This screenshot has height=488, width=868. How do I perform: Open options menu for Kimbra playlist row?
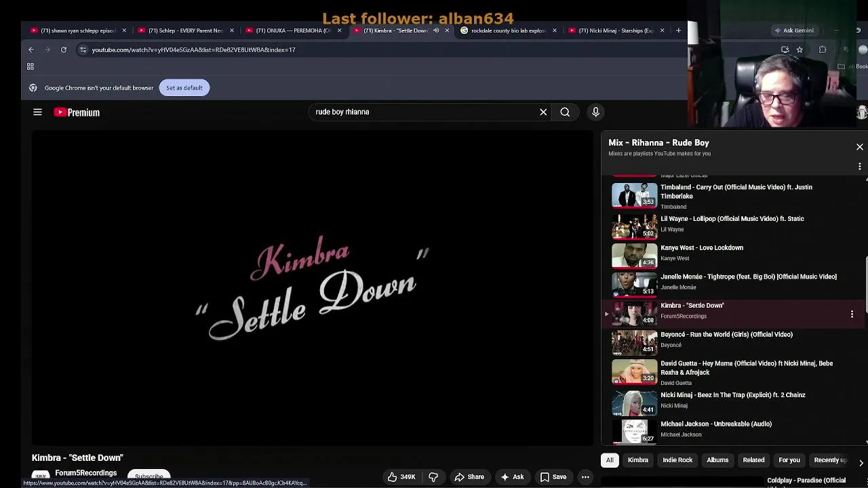(852, 314)
